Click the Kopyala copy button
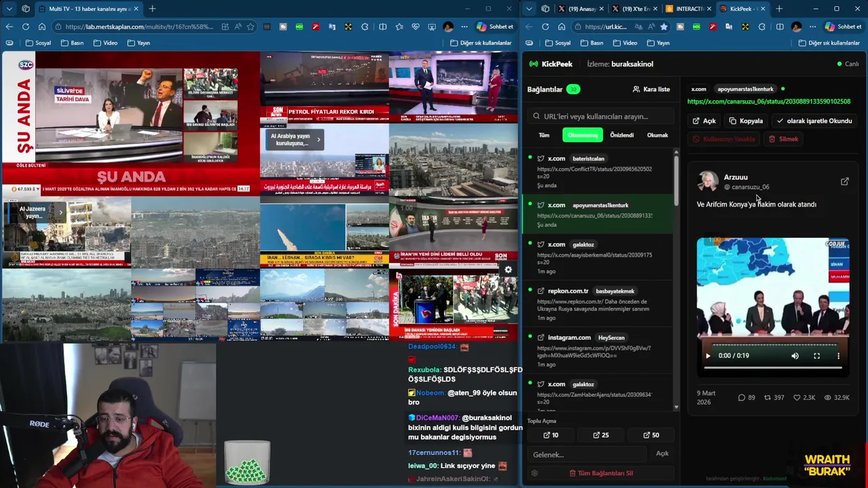Viewport: 868px width, 488px height. (x=746, y=121)
